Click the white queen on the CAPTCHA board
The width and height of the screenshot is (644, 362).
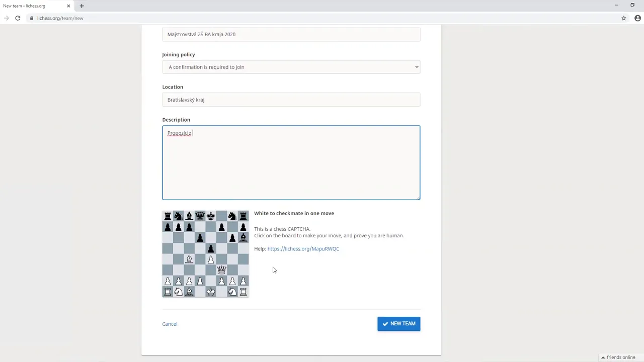tap(221, 270)
